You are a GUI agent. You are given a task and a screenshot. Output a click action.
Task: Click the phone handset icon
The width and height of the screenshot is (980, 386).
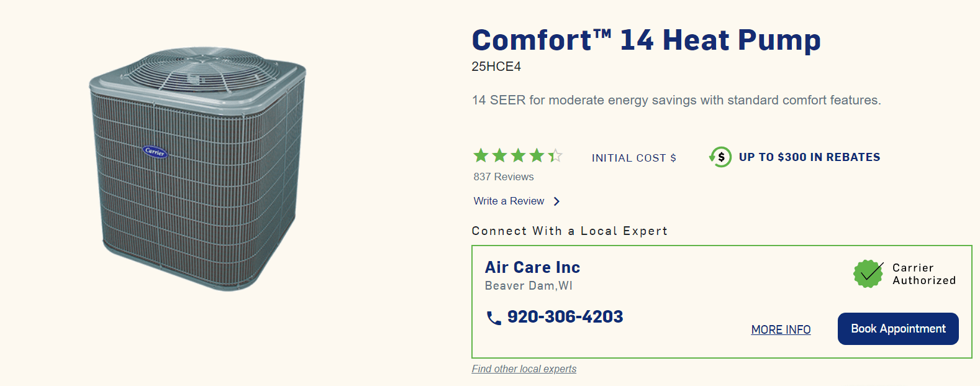click(x=494, y=318)
